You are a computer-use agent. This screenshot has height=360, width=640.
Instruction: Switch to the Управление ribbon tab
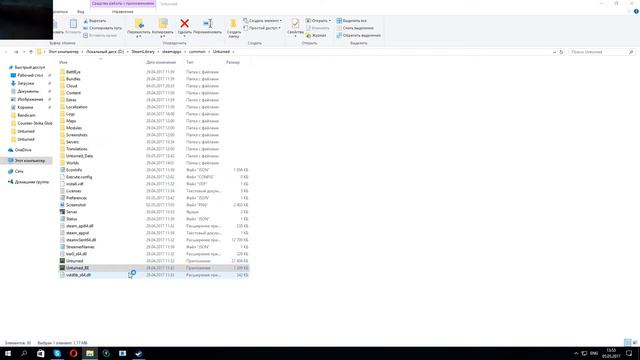pos(122,12)
